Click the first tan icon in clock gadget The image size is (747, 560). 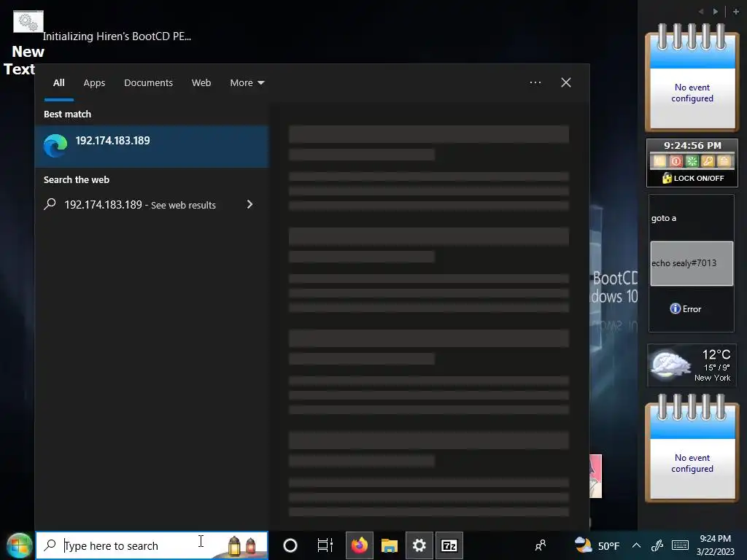click(659, 161)
